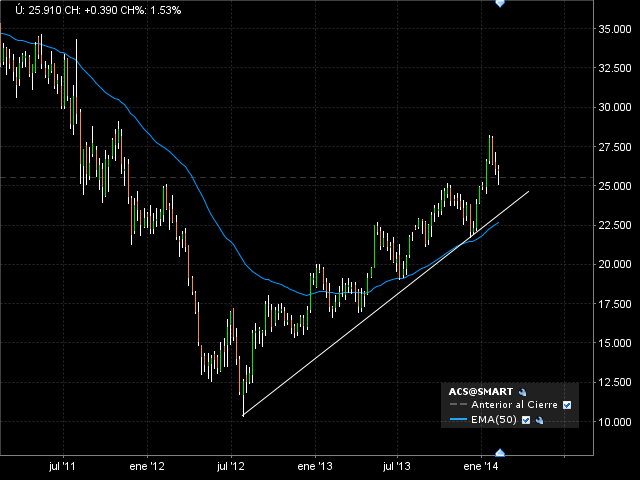
Task: Click the 20.000 price axis label
Action: point(615,264)
